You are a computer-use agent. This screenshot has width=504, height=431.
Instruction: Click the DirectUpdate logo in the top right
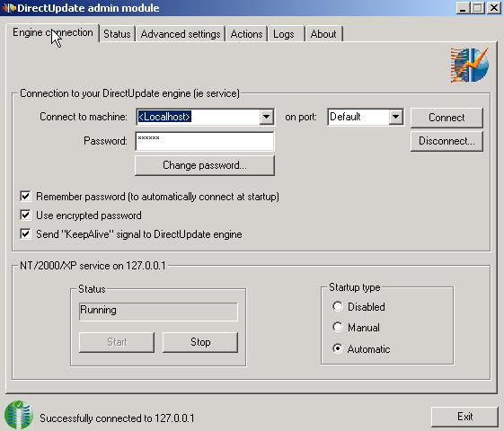pyautogui.click(x=470, y=66)
